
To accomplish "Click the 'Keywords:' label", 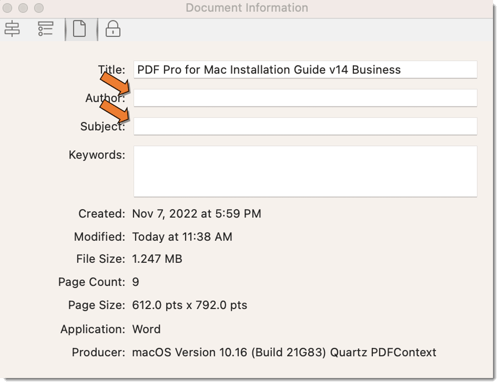I will pos(97,155).
